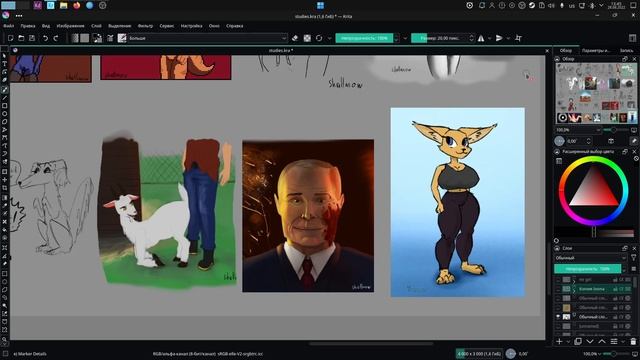The image size is (640, 360).
Task: Click image dimensions button in status bar
Action: 479,354
